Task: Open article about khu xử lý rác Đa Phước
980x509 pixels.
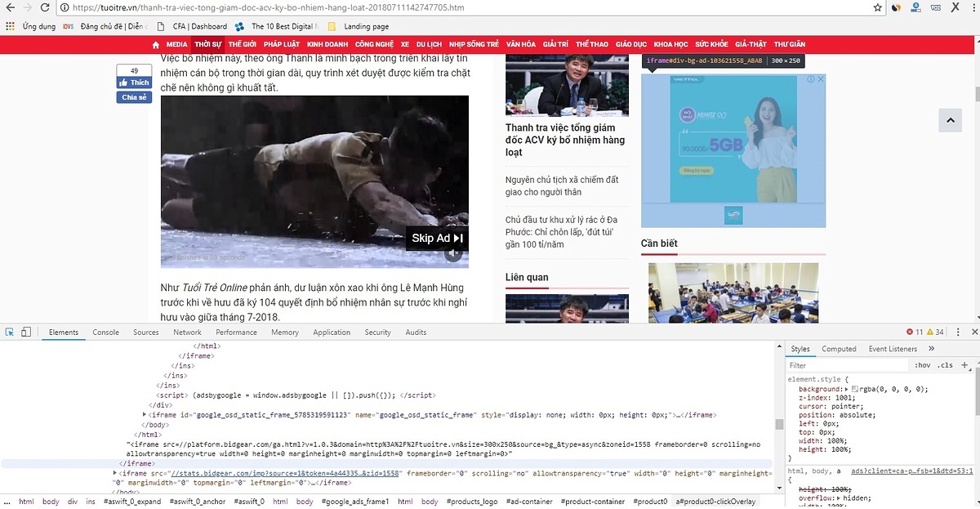Action: [561, 232]
